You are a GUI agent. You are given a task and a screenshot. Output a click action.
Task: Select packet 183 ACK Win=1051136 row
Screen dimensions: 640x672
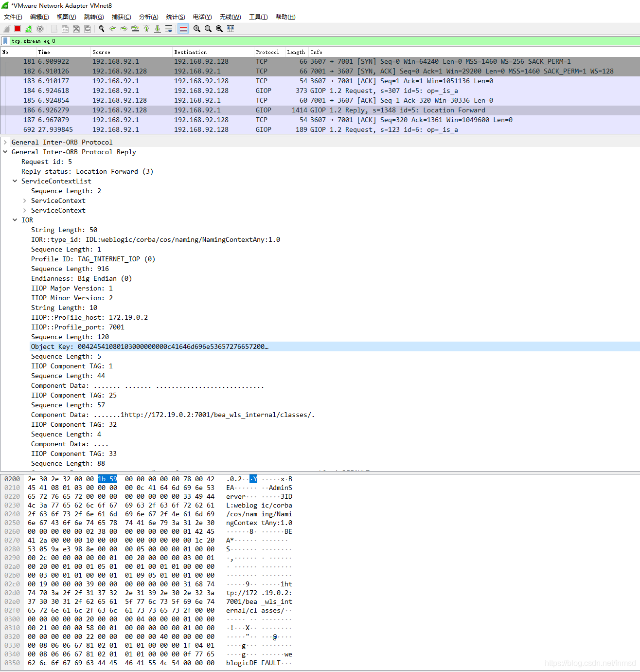point(320,81)
